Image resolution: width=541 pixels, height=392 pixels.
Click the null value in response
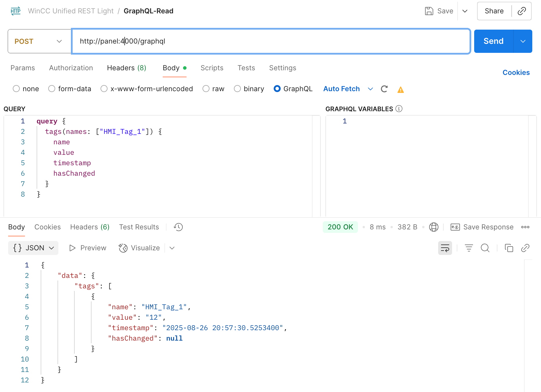click(174, 338)
